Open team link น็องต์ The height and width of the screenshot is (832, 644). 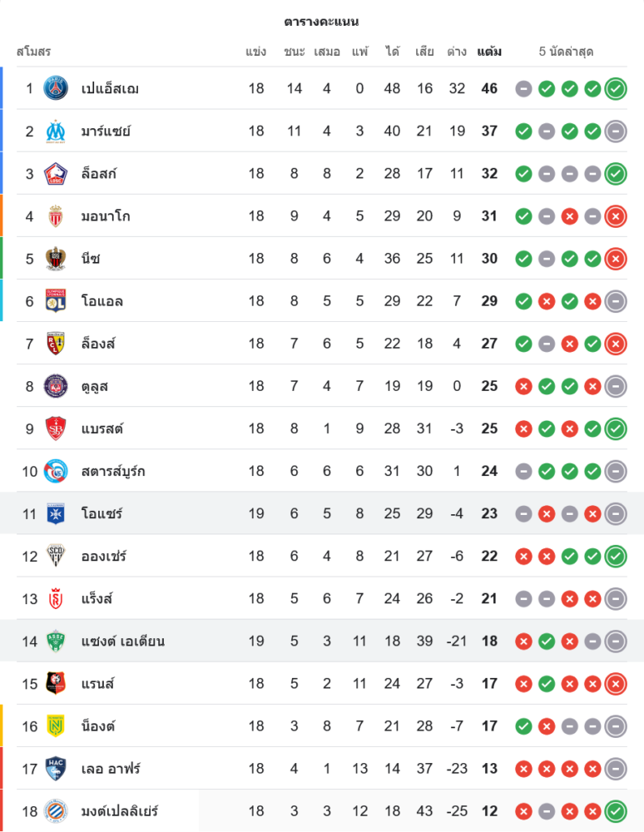98,726
